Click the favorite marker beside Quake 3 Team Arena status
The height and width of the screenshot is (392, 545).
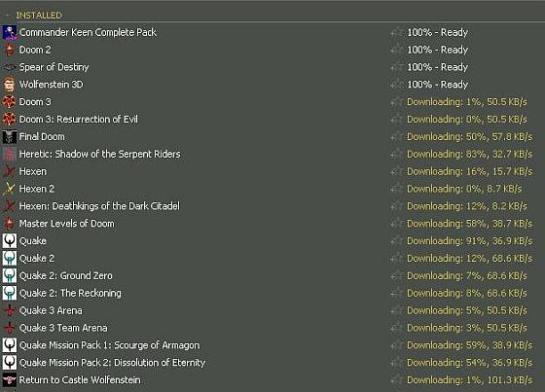396,328
